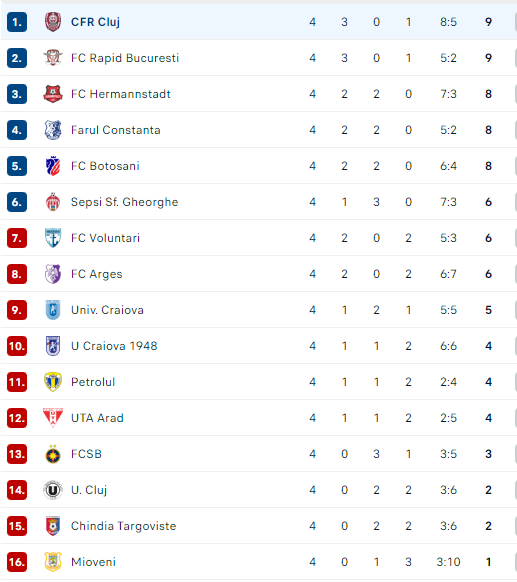
Task: Click the UTA Arad pennant logo
Action: [x=53, y=418]
